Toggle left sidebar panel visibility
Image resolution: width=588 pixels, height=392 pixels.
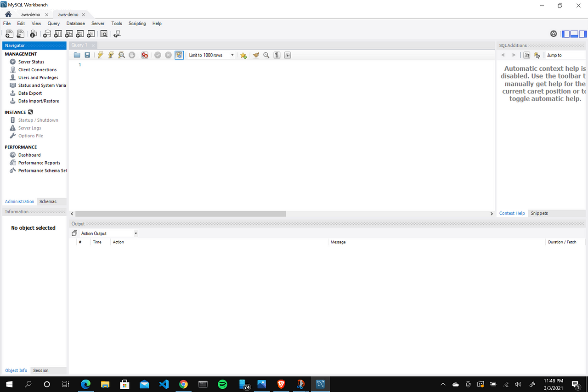point(566,34)
